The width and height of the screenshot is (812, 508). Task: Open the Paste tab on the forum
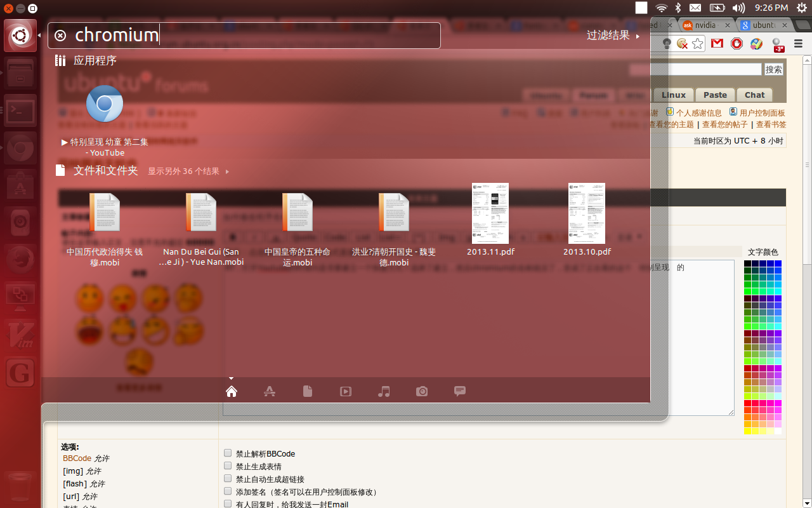point(715,95)
